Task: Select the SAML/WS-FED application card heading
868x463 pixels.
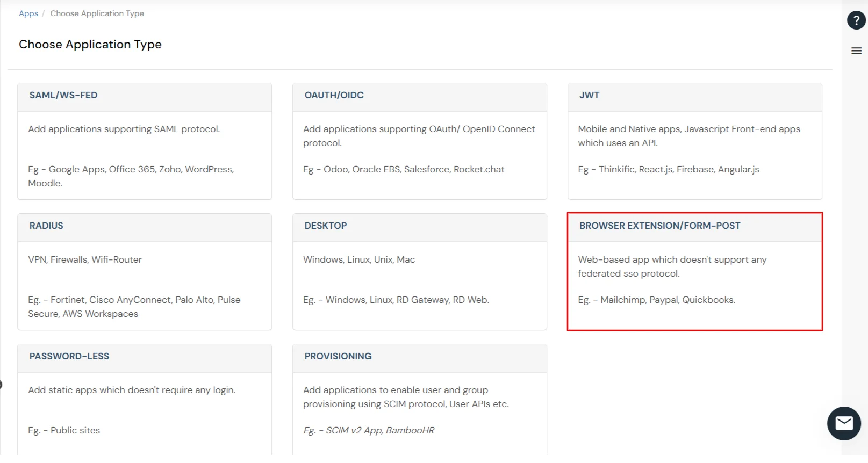Action: click(63, 95)
